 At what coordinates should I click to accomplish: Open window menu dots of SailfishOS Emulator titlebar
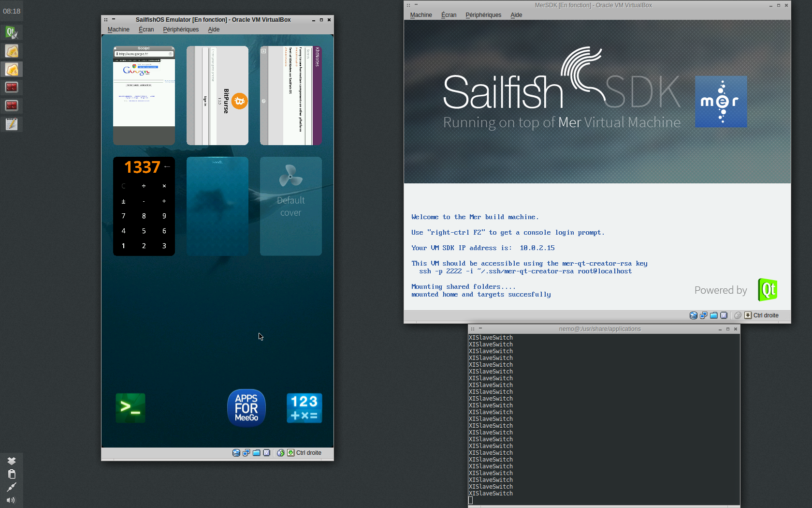click(106, 20)
